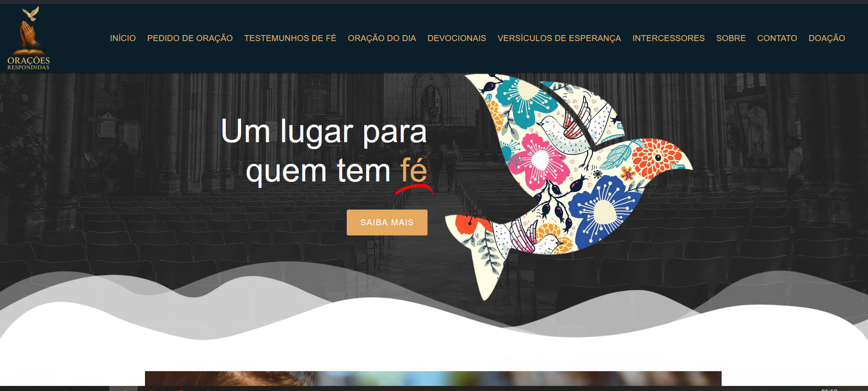The height and width of the screenshot is (391, 868).
Task: Click the blue flower on the dove's belly
Action: click(603, 210)
